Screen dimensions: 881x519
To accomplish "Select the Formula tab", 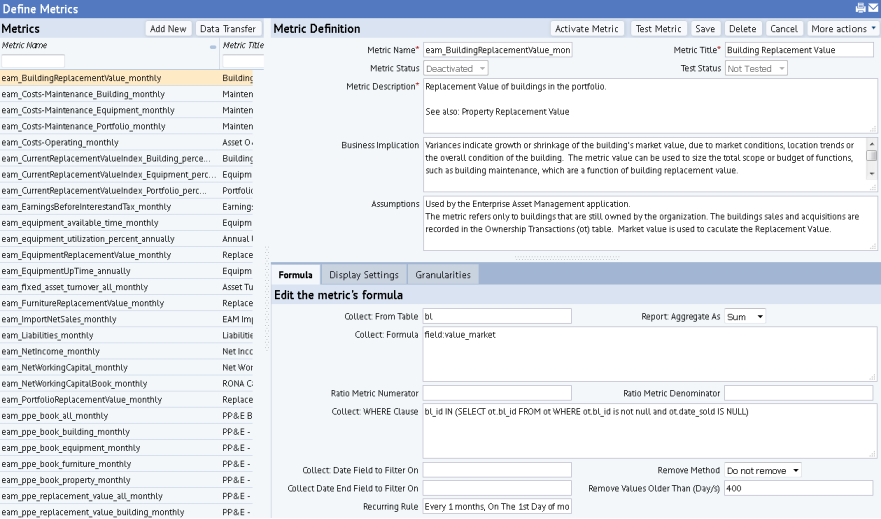I will [x=295, y=275].
